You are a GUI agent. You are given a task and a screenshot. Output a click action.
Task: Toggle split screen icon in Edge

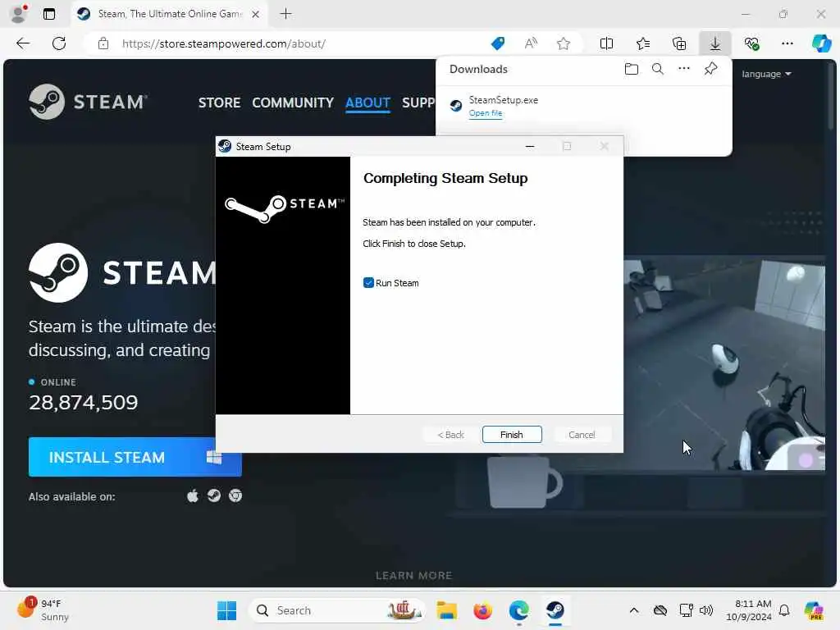(x=606, y=43)
